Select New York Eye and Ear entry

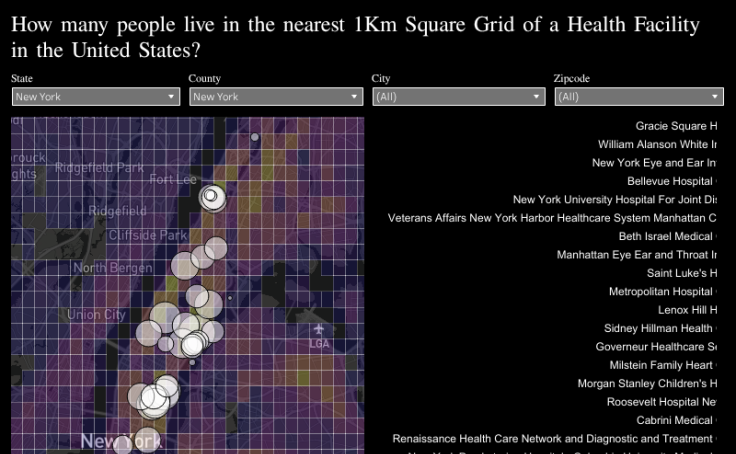click(654, 162)
